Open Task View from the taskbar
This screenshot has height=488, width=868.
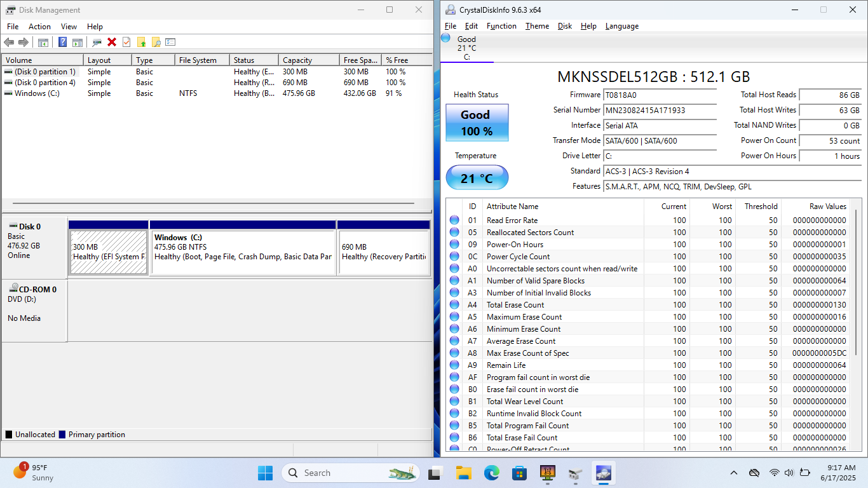[435, 473]
